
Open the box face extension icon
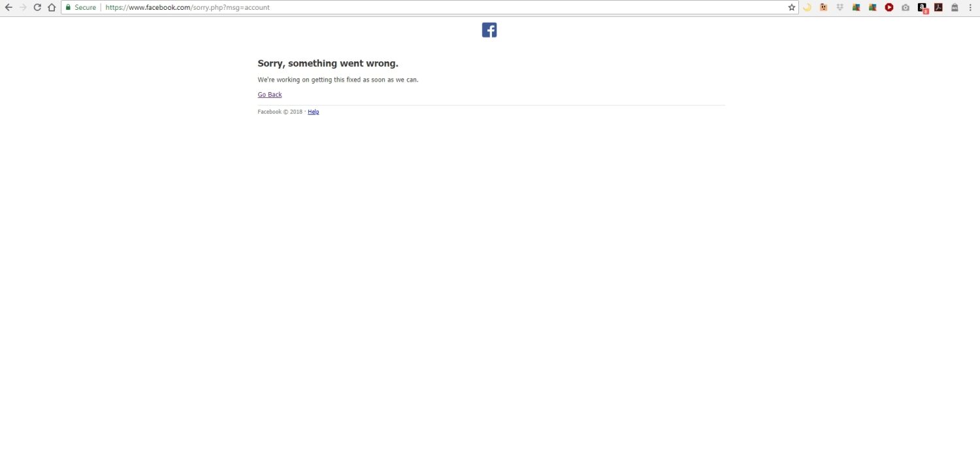tap(824, 7)
